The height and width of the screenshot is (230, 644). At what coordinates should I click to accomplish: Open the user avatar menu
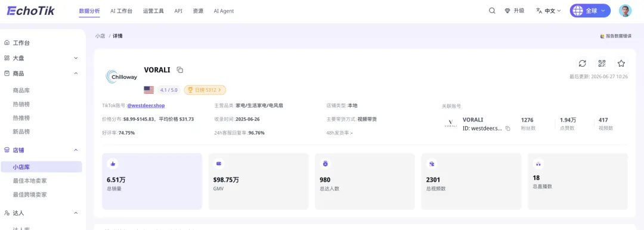[x=625, y=11]
